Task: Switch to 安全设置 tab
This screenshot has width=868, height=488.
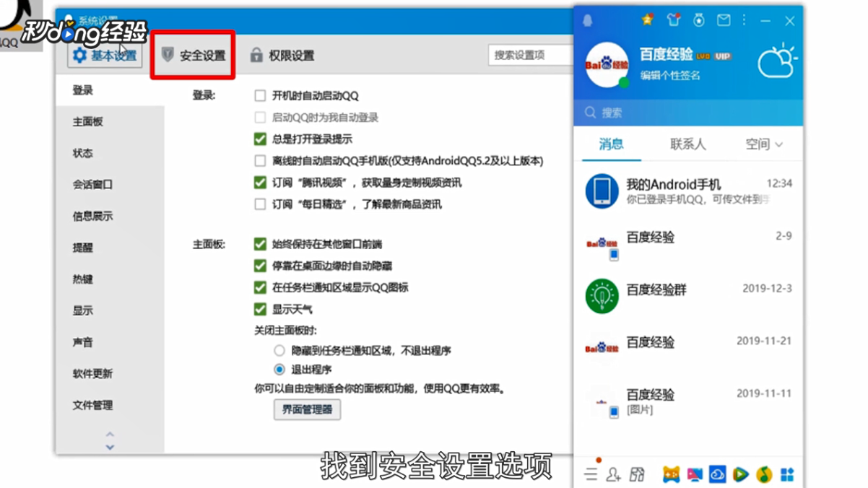Action: click(x=193, y=55)
